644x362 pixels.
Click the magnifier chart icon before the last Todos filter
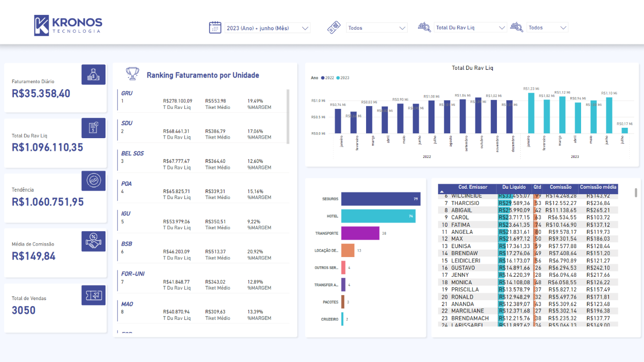517,27
